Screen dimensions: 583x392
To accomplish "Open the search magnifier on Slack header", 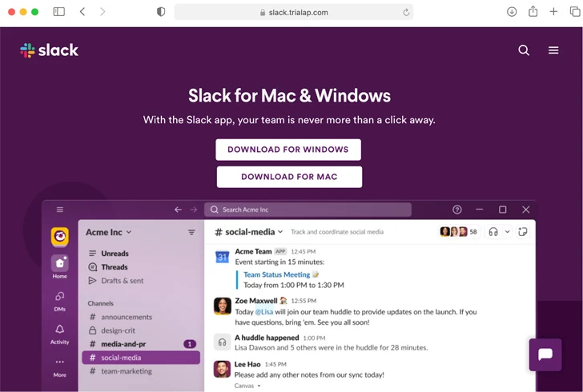I will [524, 50].
